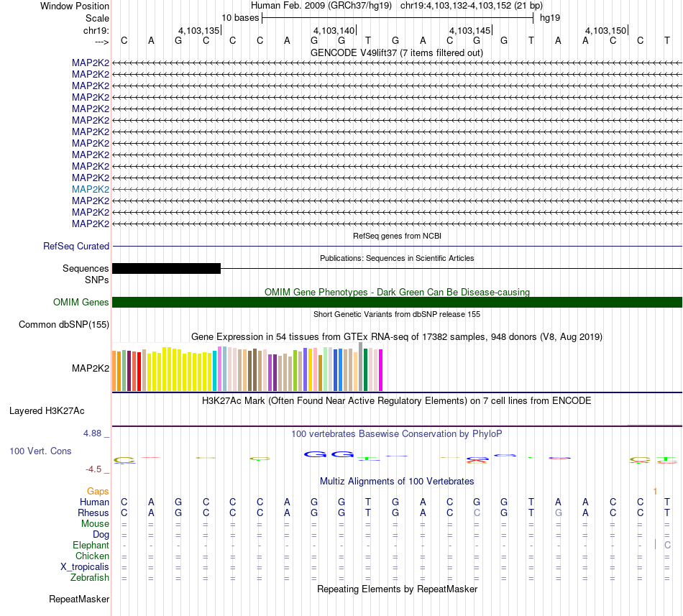This screenshot has height=616, width=683.
Task: Click the faded G mismatch in Rhesus row
Action: (559, 512)
